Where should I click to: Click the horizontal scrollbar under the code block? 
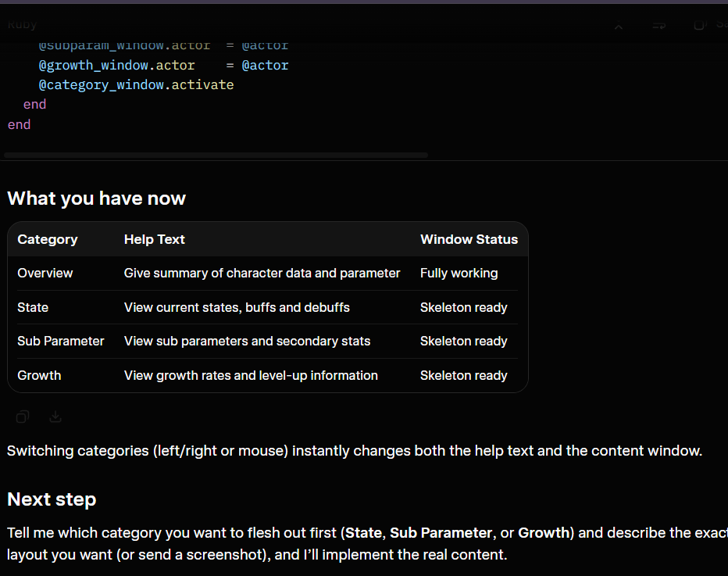point(216,156)
